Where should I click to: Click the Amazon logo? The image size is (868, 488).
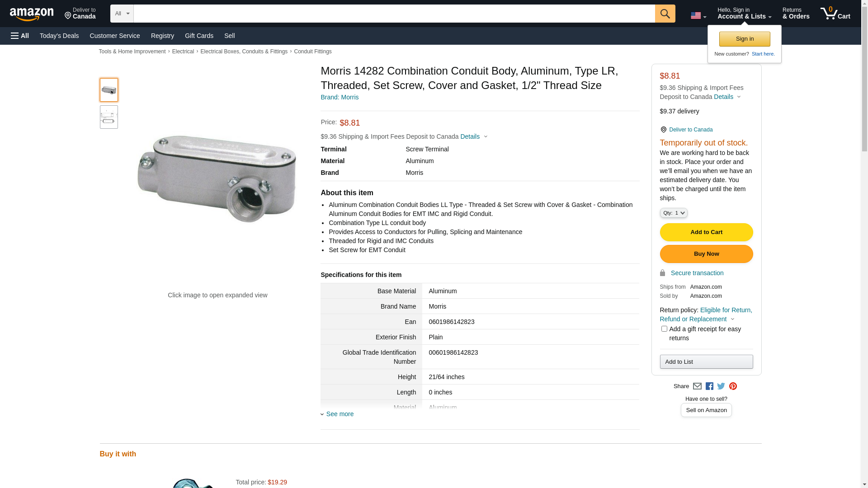[32, 14]
